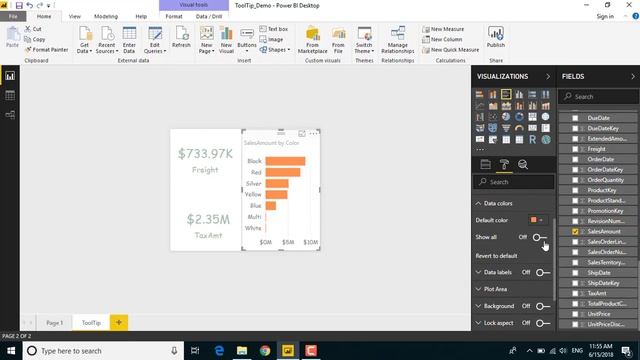
Task: Turn on the Data labels switch
Action: [x=543, y=272]
